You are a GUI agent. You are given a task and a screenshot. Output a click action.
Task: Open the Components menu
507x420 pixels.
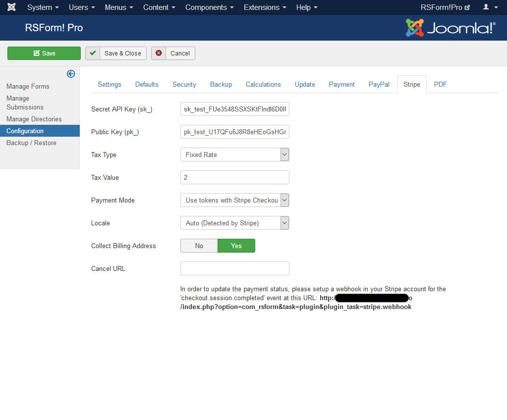point(210,7)
